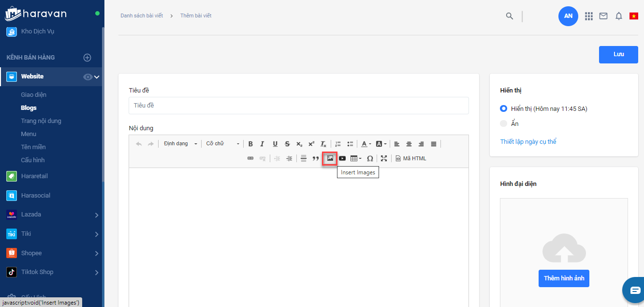Screen dimensions: 644x307
Task: Click the Website eye preview icon
Action: [88, 77]
